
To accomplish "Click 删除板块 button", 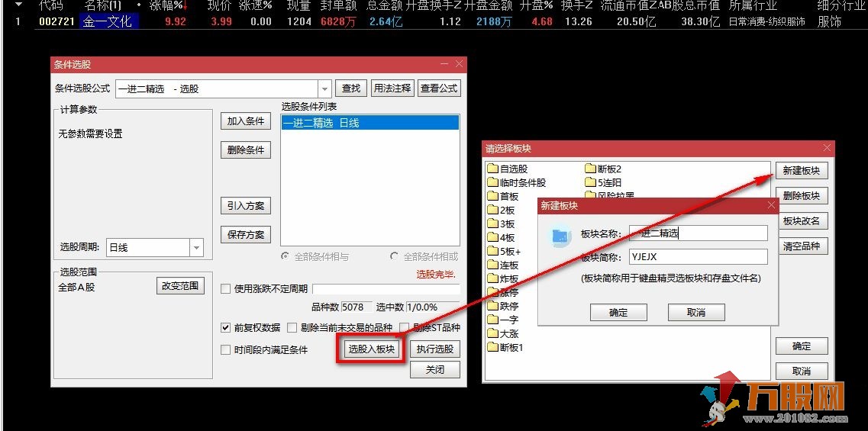I will click(802, 196).
